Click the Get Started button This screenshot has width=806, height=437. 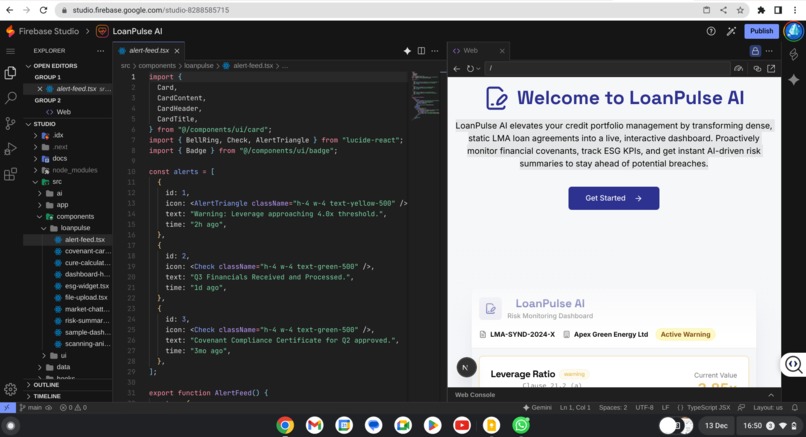pyautogui.click(x=613, y=198)
